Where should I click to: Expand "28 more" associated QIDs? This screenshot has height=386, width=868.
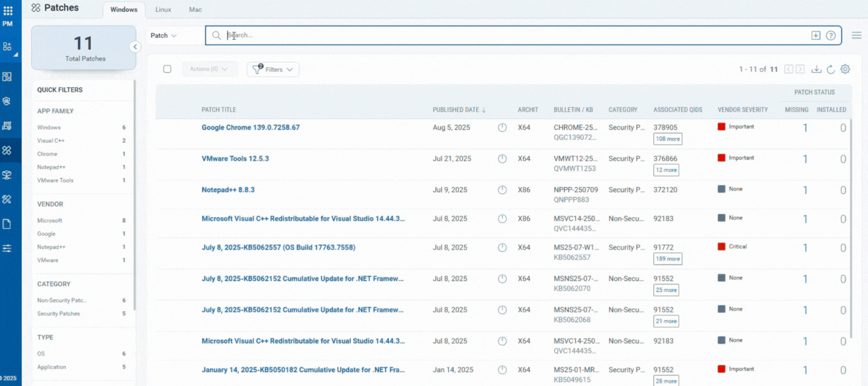666,381
